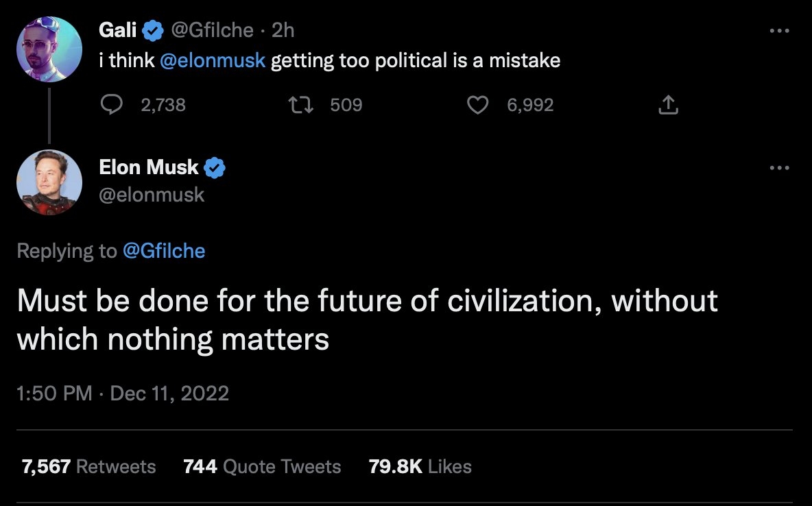View the 744 Quote Tweets

click(x=262, y=467)
